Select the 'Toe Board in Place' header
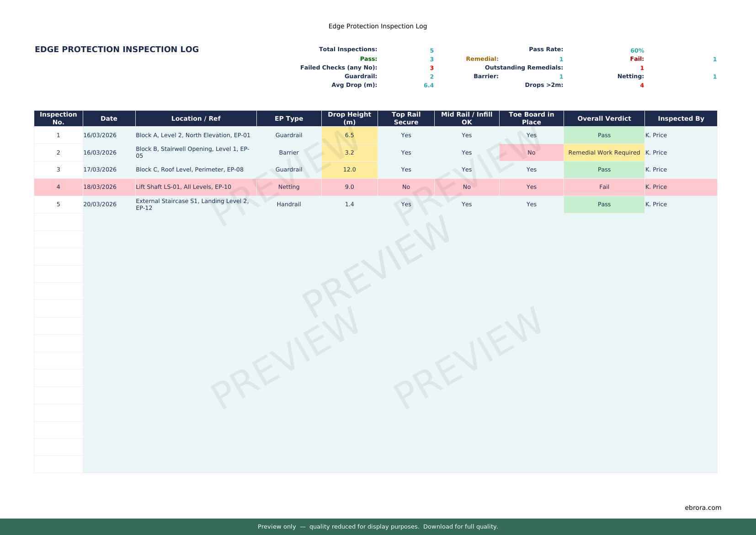This screenshot has width=756, height=535. [531, 118]
